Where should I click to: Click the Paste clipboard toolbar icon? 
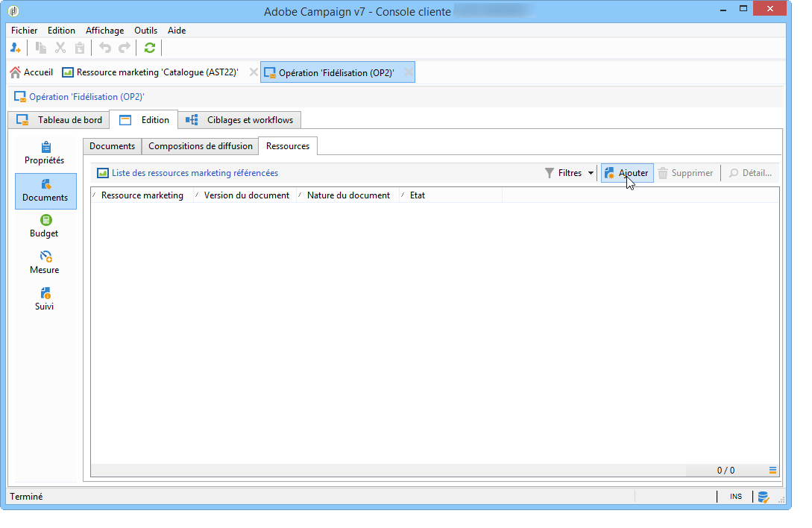80,48
